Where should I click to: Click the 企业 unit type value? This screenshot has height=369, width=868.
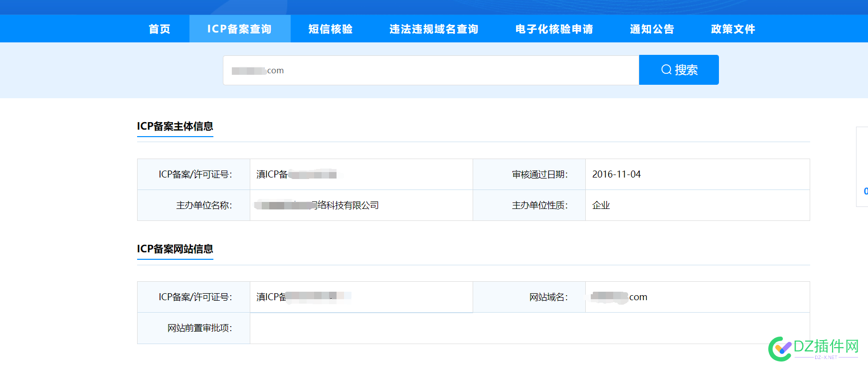[601, 205]
